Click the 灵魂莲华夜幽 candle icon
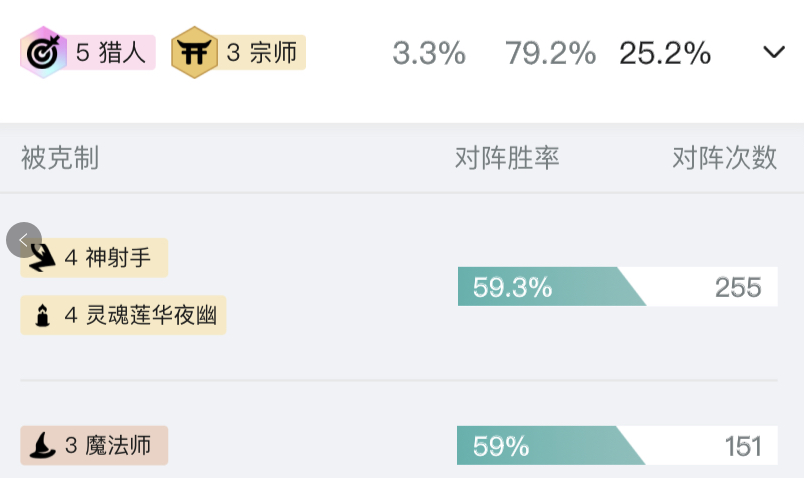Image resolution: width=804 pixels, height=478 pixels. [x=42, y=316]
